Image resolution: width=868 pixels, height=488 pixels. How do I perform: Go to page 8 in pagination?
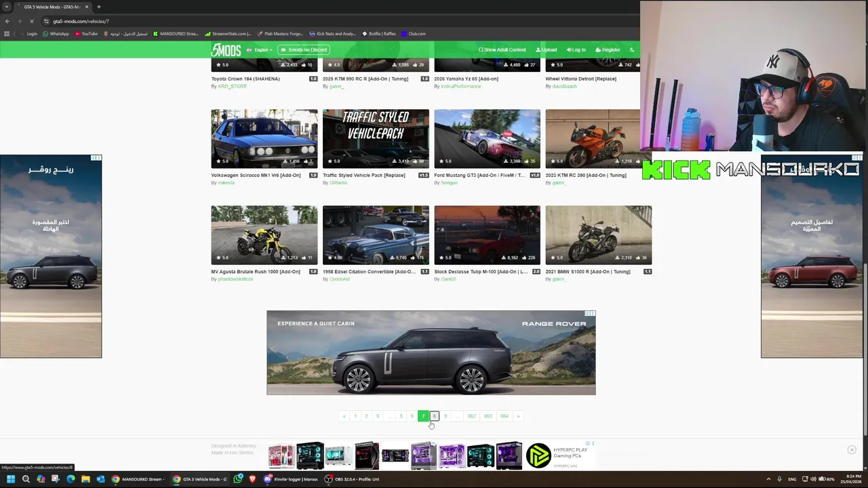click(x=434, y=416)
